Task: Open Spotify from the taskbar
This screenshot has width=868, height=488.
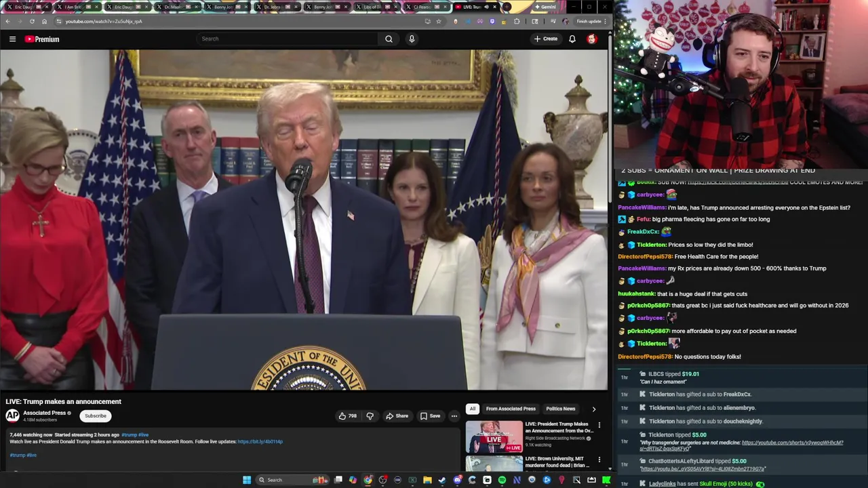Action: click(x=502, y=480)
